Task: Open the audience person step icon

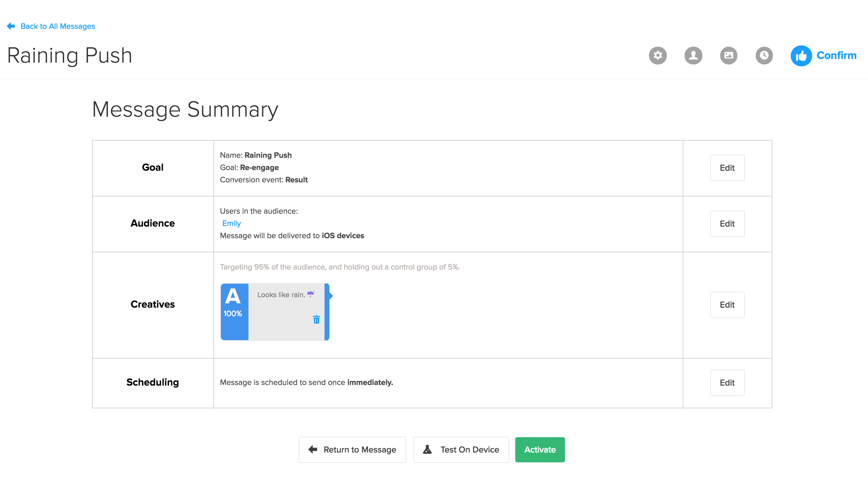Action: click(693, 55)
